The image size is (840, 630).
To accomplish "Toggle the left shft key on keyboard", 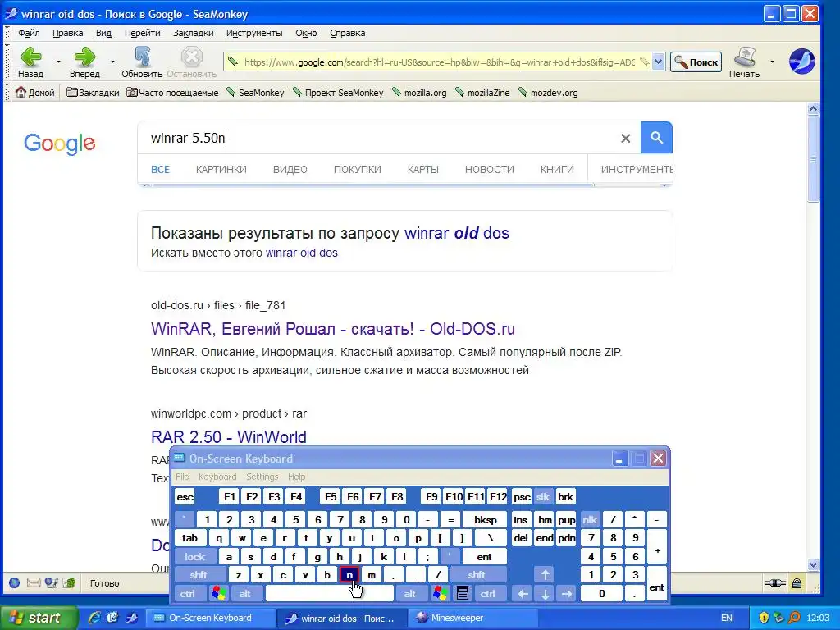I will [199, 575].
